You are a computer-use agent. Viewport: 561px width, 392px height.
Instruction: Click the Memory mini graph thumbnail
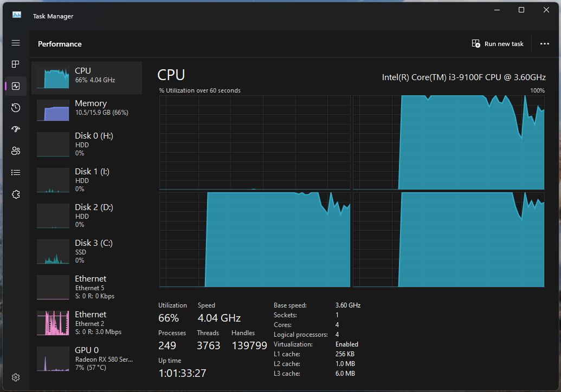[53, 110]
